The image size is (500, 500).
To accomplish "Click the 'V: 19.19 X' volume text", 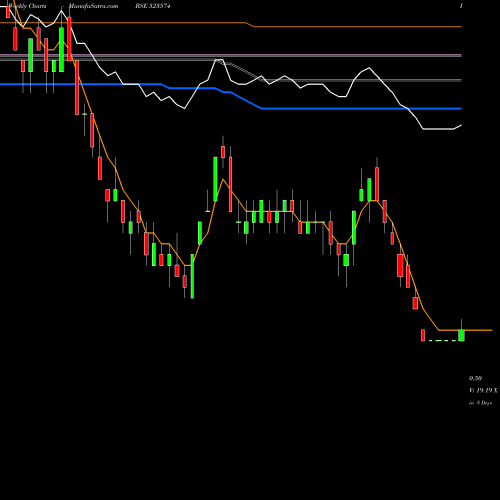I will pos(483,390).
